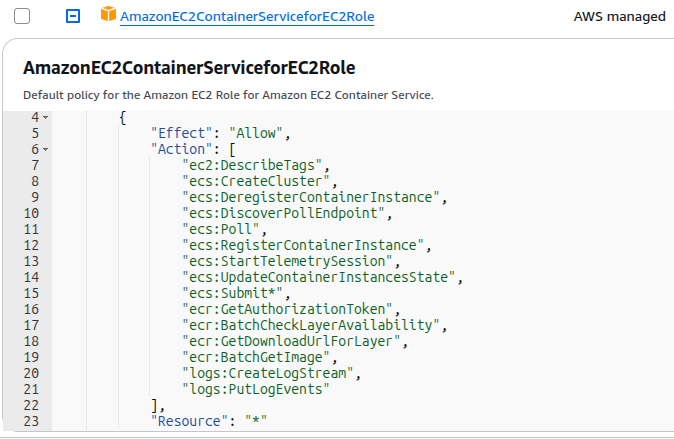Click the "ecr:GetAuthorizationToken" action
This screenshot has height=439, width=674.
click(x=287, y=310)
